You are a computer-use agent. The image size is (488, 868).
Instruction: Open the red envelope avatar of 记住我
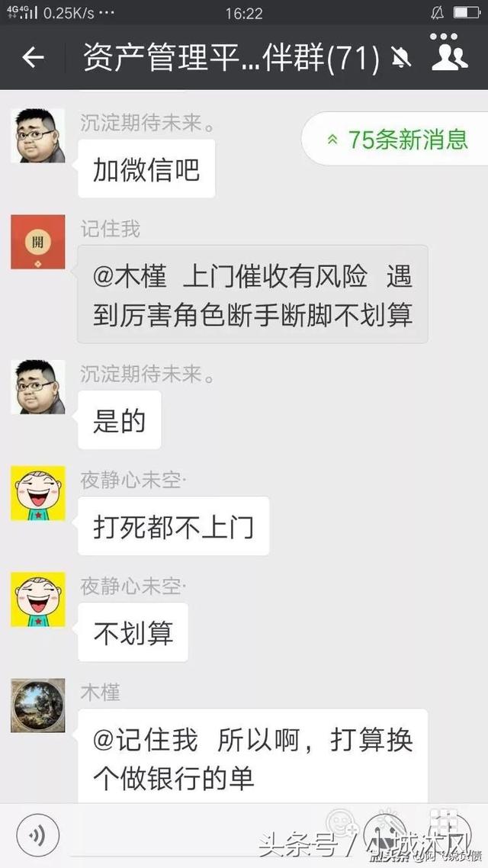click(38, 242)
